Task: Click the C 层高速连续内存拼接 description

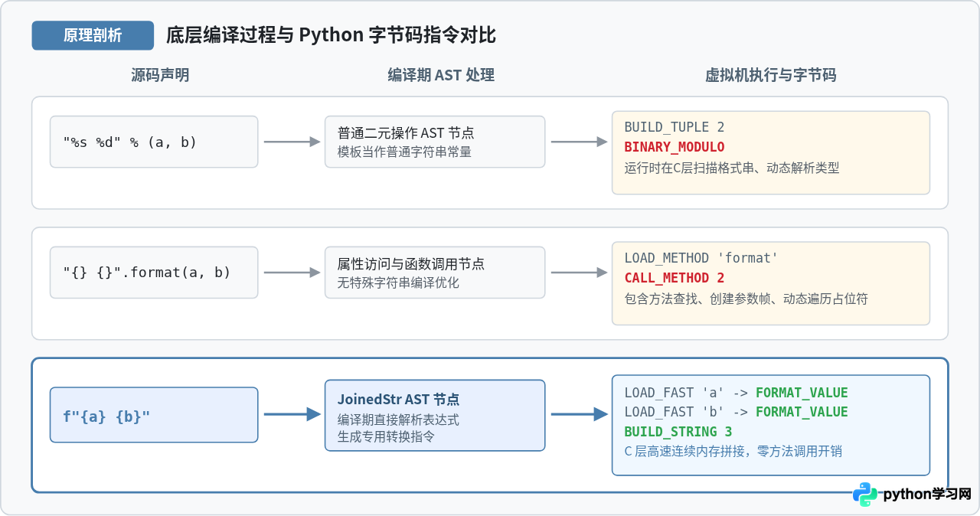Action: click(733, 452)
